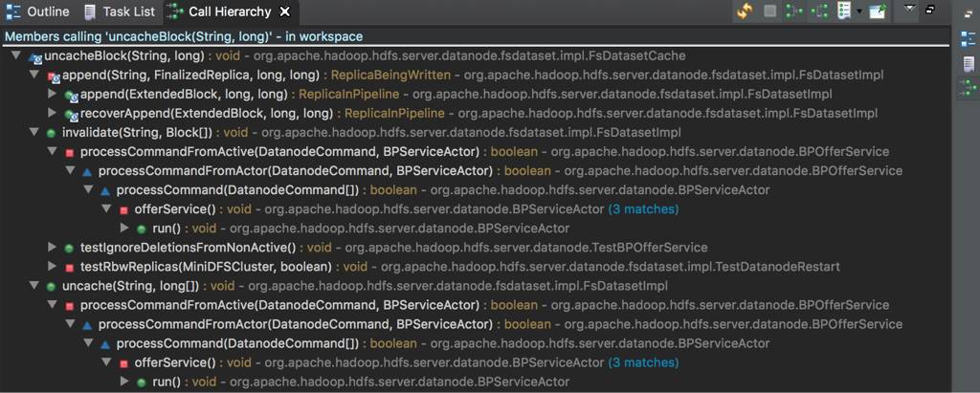Click the Outline tab icon
Screen dimensions: 980x393
pyautogui.click(x=13, y=11)
